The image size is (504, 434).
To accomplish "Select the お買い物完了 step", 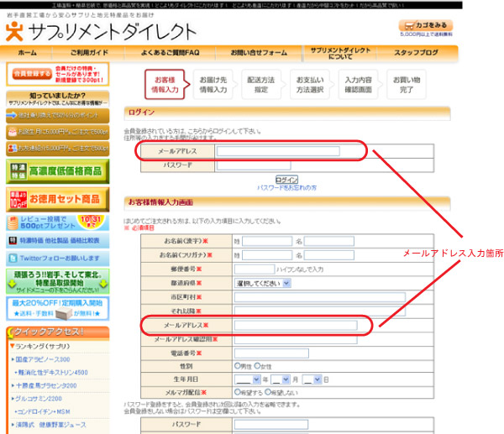I will (407, 85).
